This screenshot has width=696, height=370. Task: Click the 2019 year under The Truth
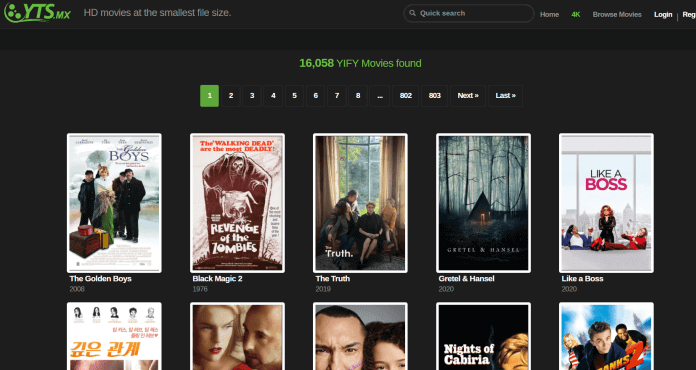click(323, 289)
